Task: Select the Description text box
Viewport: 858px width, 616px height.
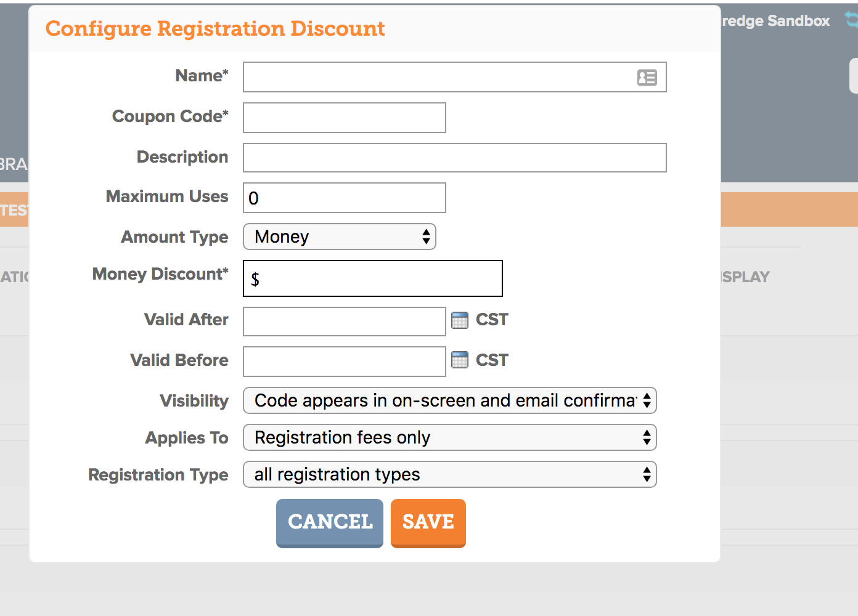Action: click(455, 158)
